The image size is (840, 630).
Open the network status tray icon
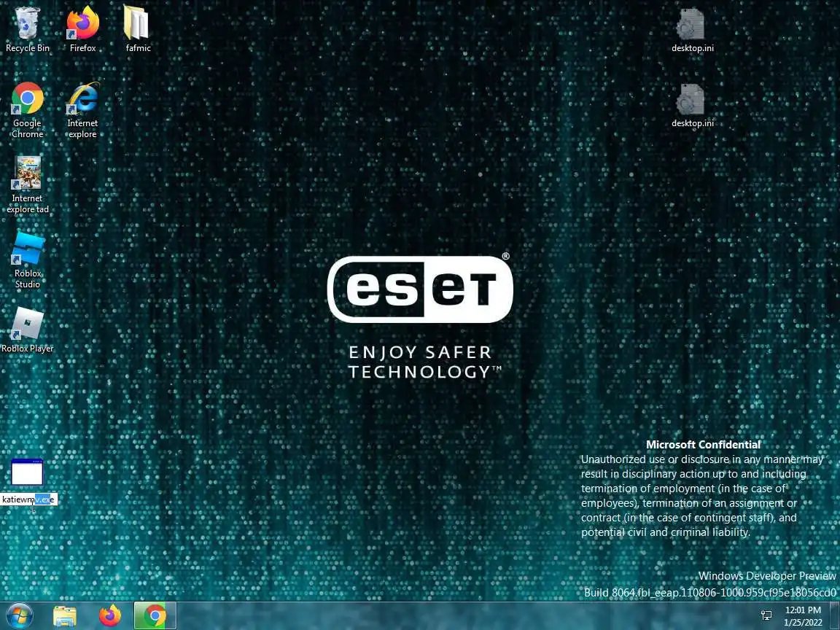pyautogui.click(x=766, y=616)
